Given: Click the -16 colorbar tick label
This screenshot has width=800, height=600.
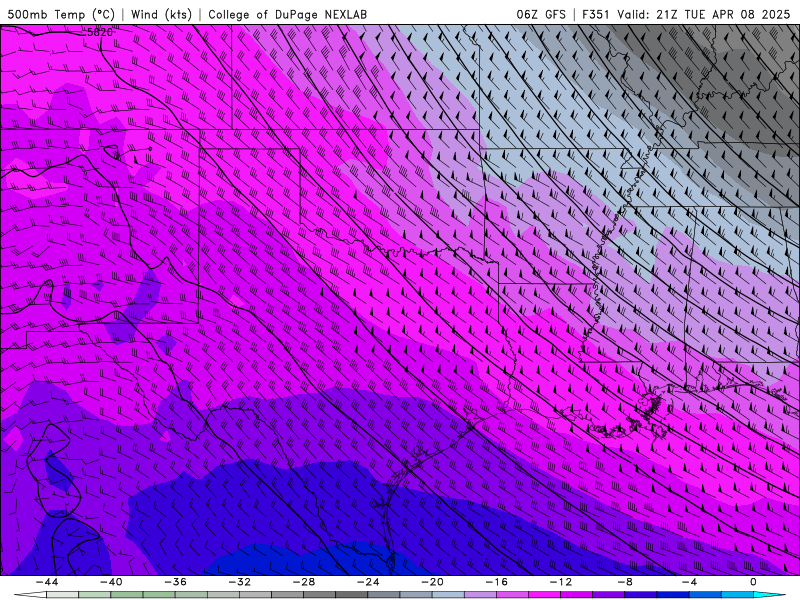Looking at the screenshot, I should (496, 582).
